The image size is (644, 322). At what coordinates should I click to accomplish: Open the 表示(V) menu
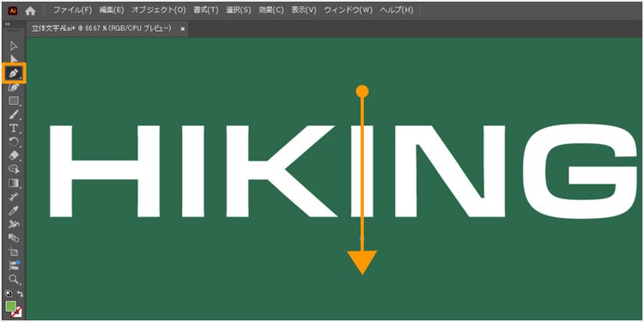[x=304, y=10]
